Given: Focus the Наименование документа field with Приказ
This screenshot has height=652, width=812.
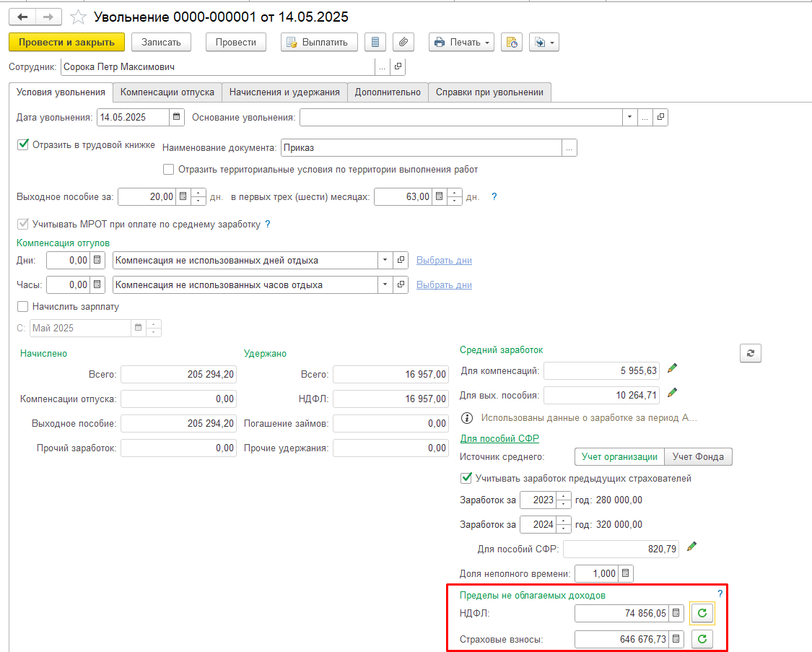Looking at the screenshot, I should click(x=421, y=147).
